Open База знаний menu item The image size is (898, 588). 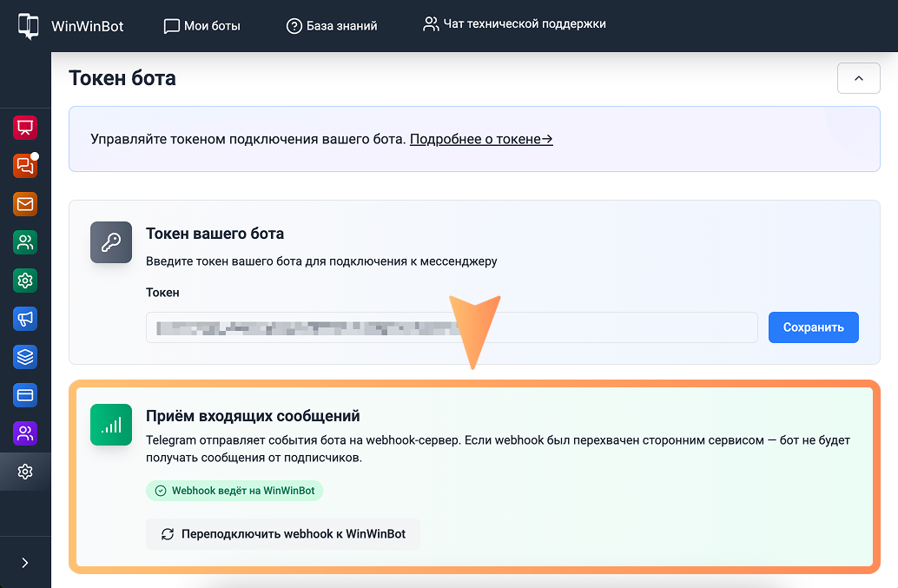click(332, 26)
